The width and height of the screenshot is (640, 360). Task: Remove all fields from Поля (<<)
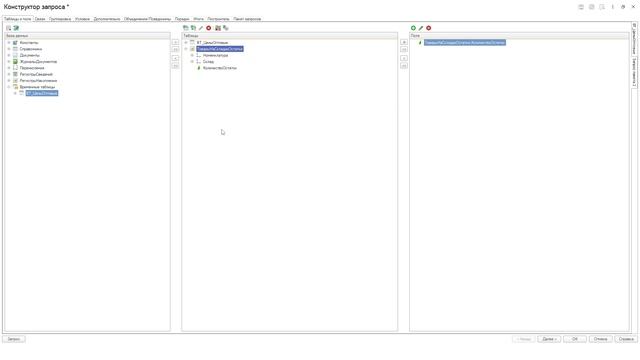tap(404, 66)
